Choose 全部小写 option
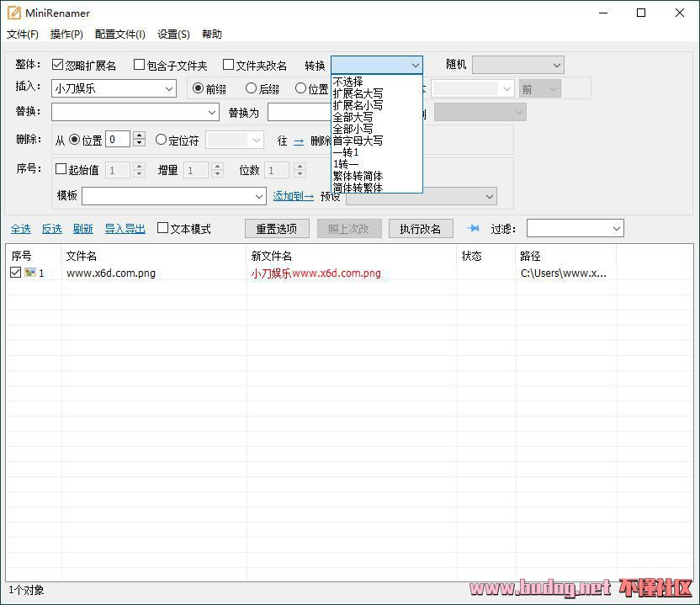 tap(377, 129)
